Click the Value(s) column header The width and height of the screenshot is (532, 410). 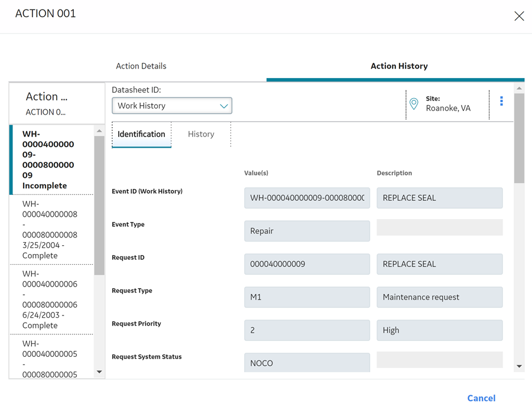256,173
